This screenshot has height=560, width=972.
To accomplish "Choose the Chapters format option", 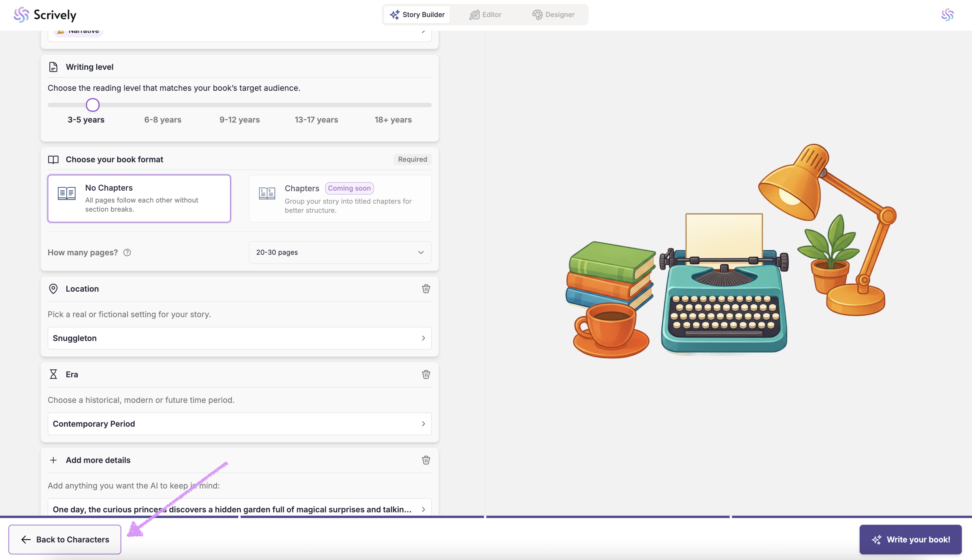I will pos(340,199).
